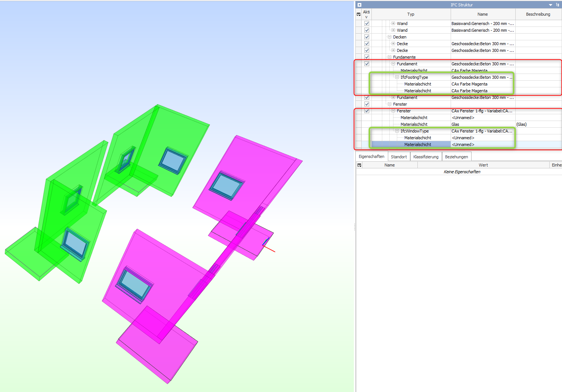This screenshot has height=392, width=562.
Task: Expand the first Wand tree node
Action: tap(393, 24)
